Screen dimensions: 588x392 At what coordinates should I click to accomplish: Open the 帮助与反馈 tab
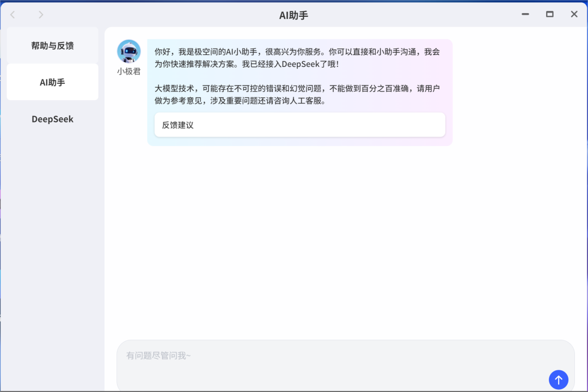[52, 45]
